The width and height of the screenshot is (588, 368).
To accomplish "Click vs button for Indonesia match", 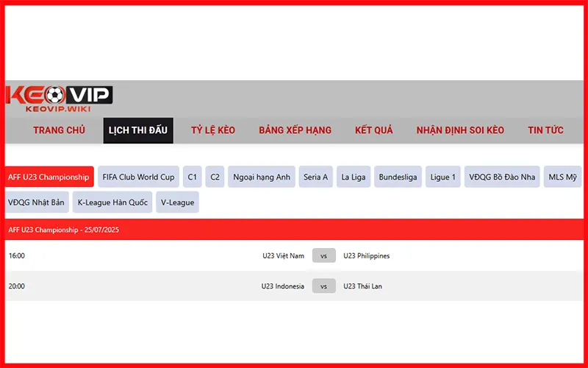I will [x=323, y=286].
